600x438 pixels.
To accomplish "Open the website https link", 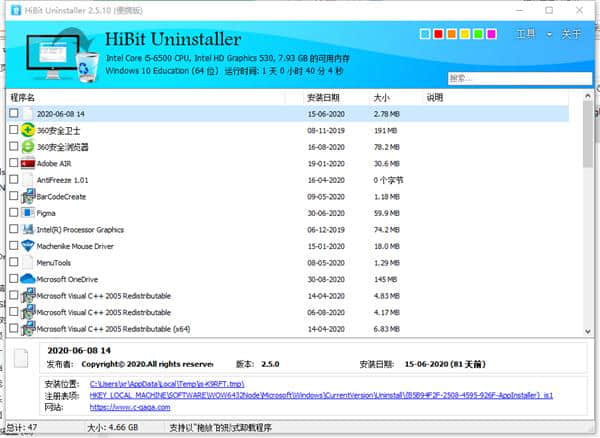I will click(130, 407).
